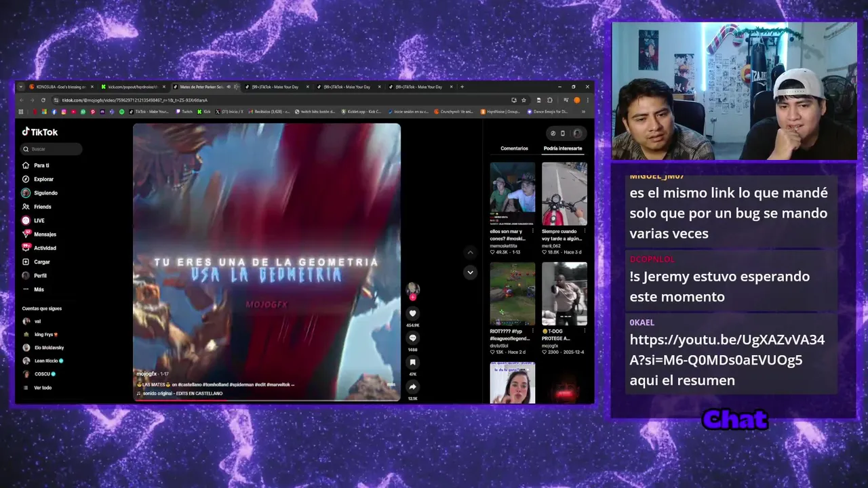Switch to the Podría interesarte tab
868x488 pixels.
click(563, 148)
